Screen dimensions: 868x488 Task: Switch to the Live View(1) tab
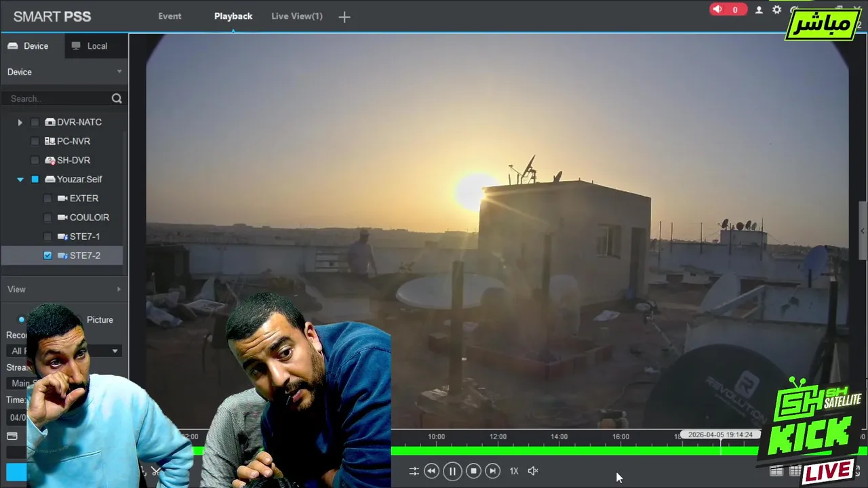click(x=297, y=16)
